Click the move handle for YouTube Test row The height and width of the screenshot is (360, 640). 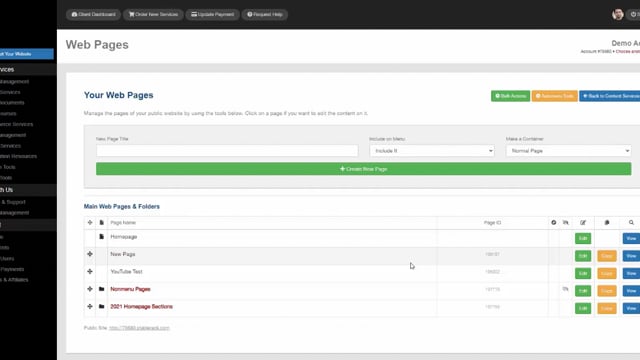[90, 271]
